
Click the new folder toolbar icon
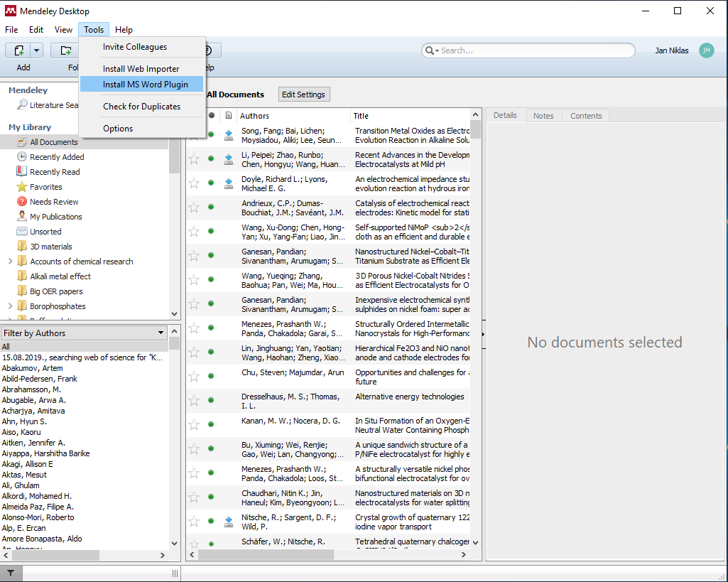click(66, 50)
